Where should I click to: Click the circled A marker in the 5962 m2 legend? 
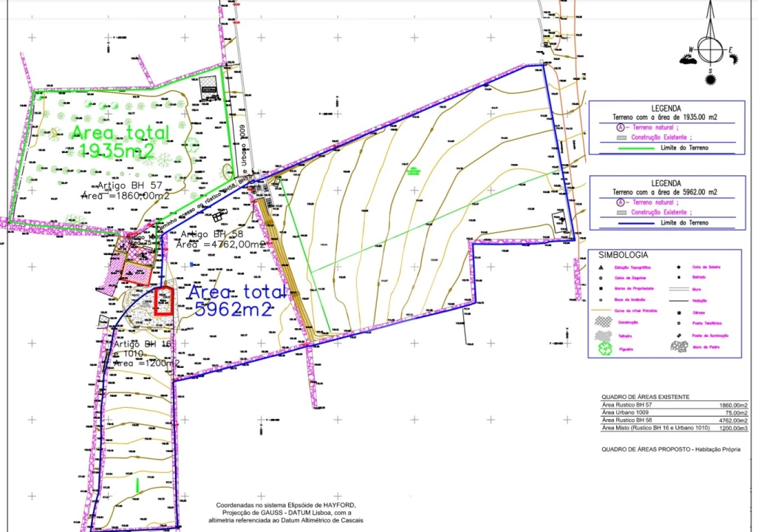point(621,202)
